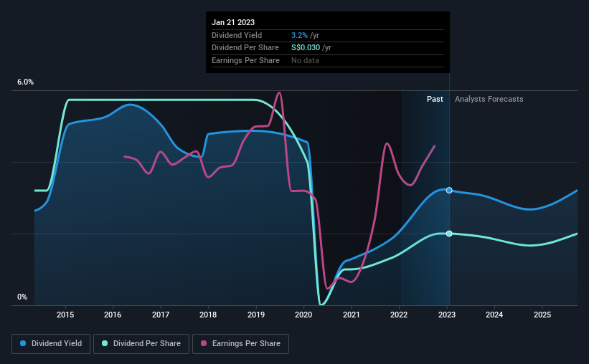The height and width of the screenshot is (364, 589).
Task: Click the pink Earnings Per Share legend dot
Action: point(204,343)
